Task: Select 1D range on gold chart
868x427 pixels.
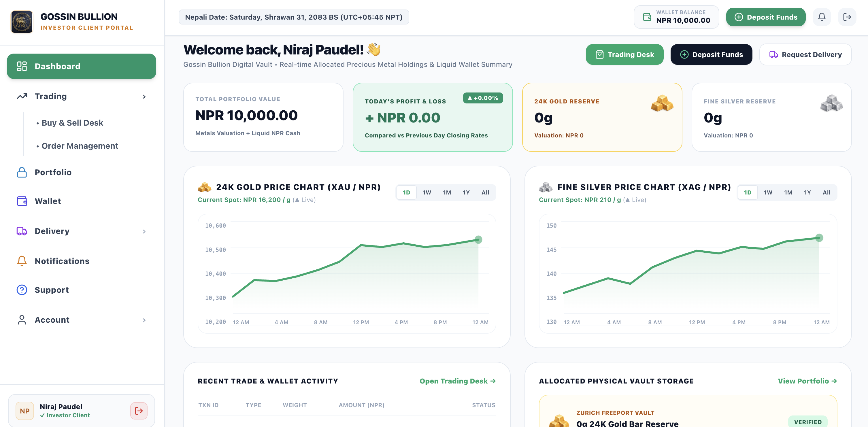Action: coord(406,192)
